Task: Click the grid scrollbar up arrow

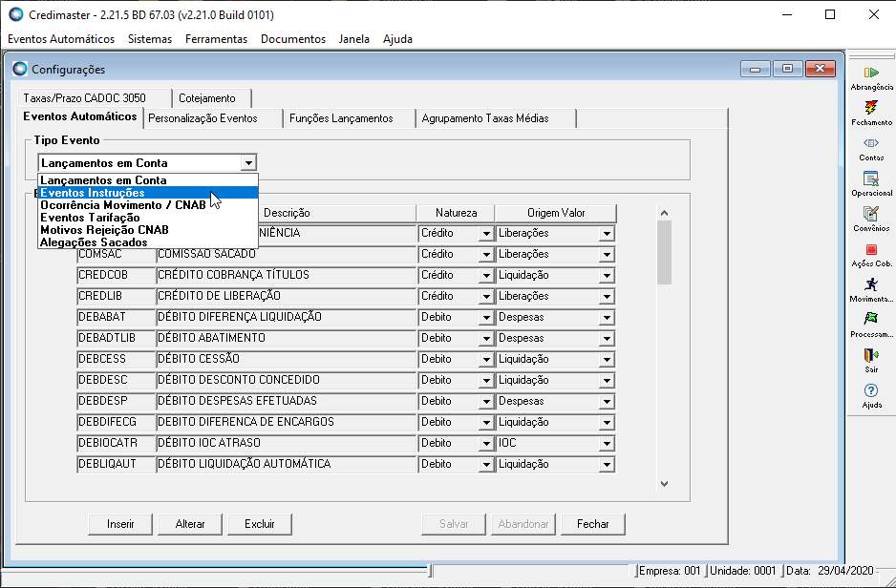Action: tap(664, 213)
